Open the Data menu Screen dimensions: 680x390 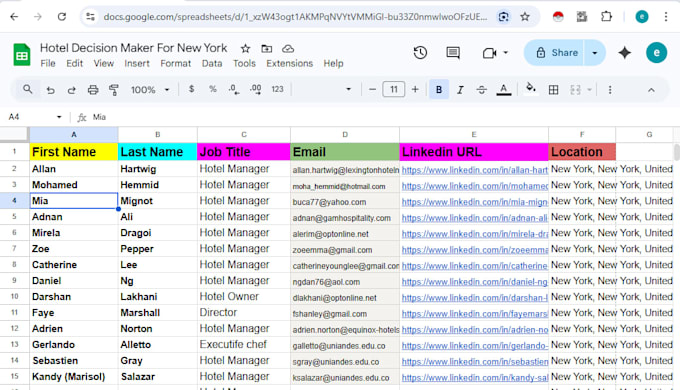click(x=212, y=63)
